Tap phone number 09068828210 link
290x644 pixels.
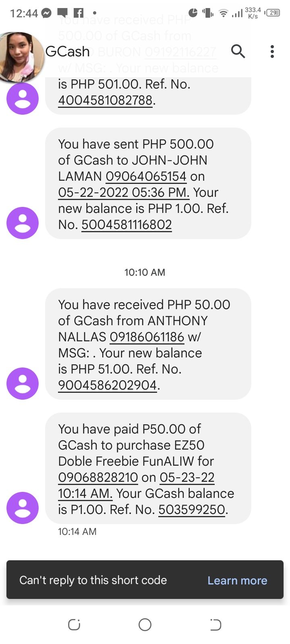tap(98, 477)
